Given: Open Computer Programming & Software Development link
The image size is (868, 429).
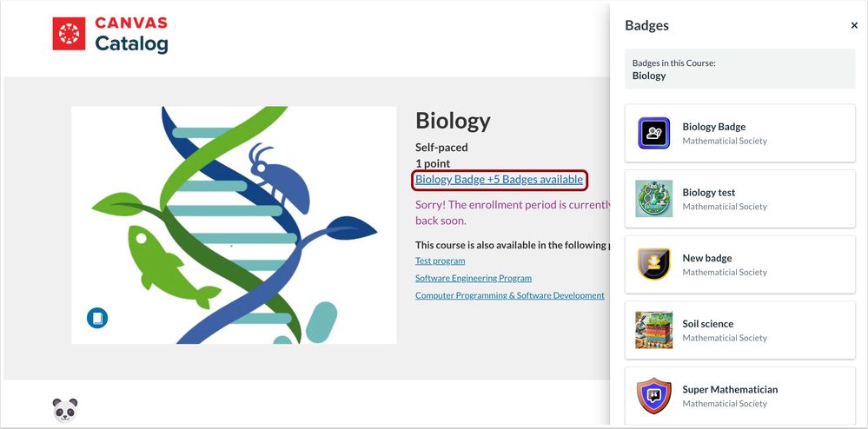Looking at the screenshot, I should tap(509, 295).
